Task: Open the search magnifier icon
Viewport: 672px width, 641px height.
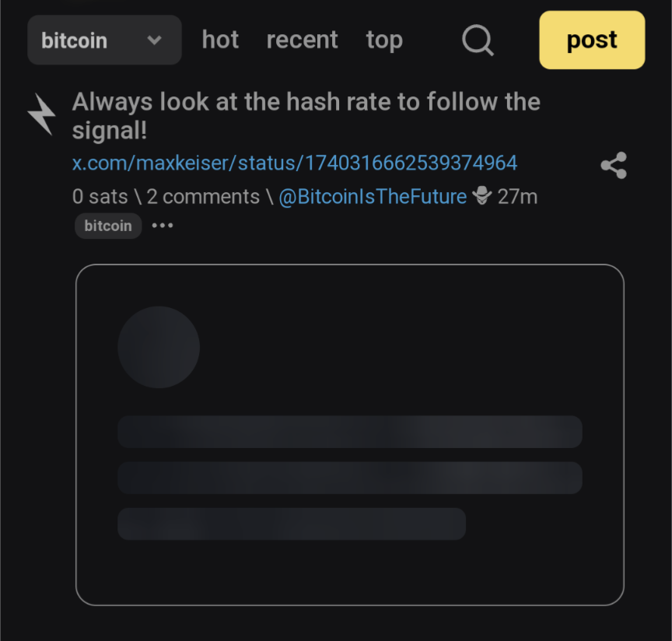Action: coord(478,40)
